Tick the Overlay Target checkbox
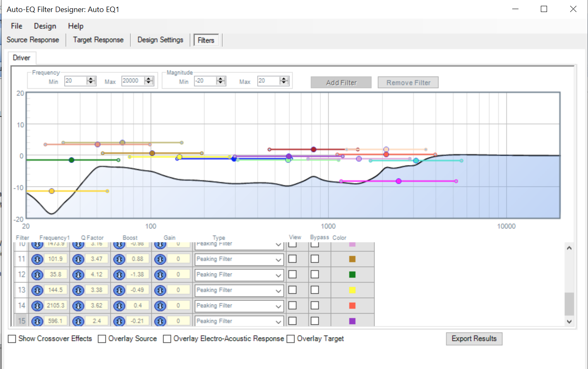588x369 pixels. (291, 339)
